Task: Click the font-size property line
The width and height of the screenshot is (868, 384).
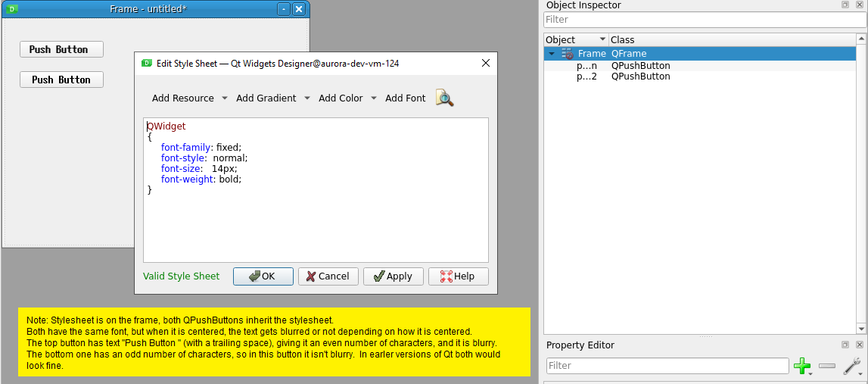Action: tap(199, 168)
